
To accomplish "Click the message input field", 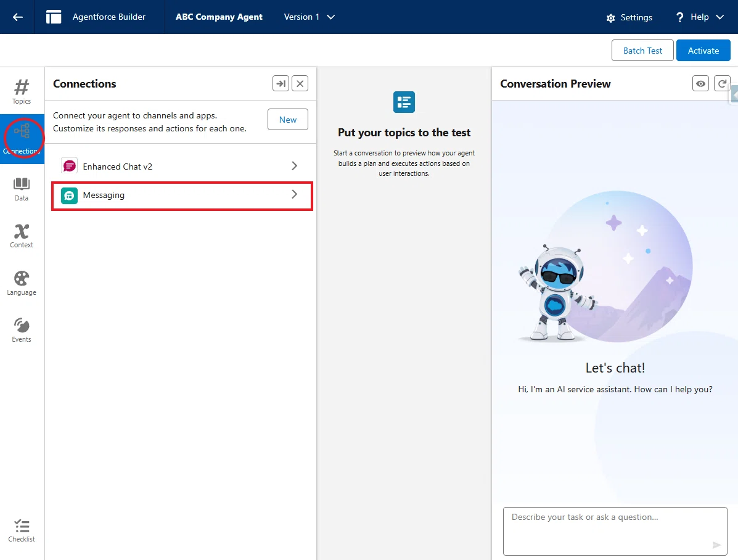I will pos(615,531).
